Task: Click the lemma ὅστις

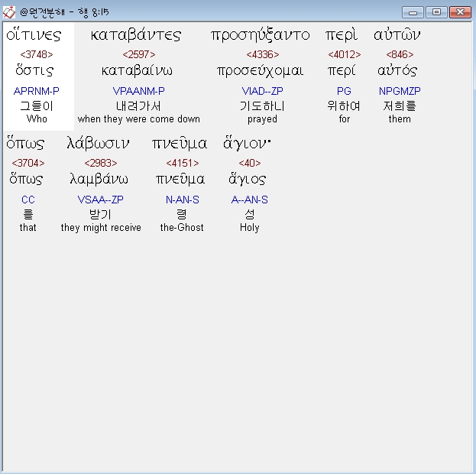Action: pyautogui.click(x=34, y=70)
